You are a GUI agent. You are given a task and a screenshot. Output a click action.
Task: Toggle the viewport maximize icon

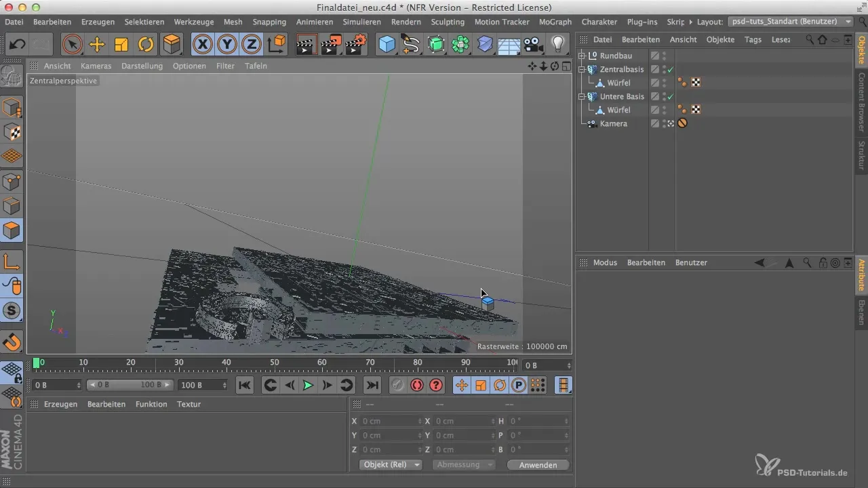[566, 66]
